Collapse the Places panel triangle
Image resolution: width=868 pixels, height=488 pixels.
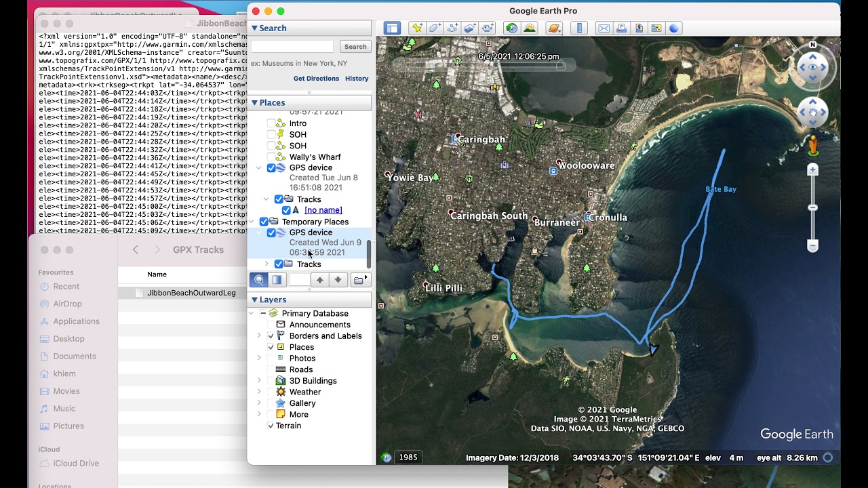255,102
